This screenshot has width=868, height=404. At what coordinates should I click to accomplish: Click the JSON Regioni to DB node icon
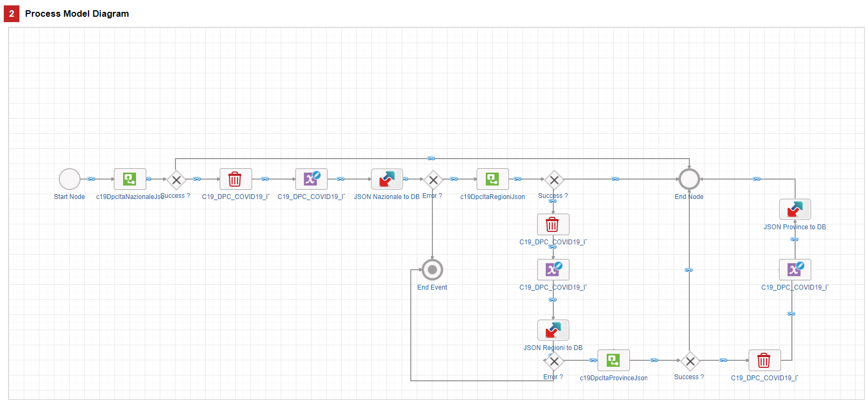pos(553,330)
